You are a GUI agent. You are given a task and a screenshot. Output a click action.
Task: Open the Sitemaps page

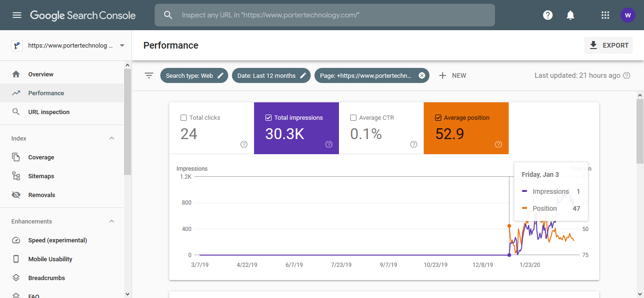(62, 176)
